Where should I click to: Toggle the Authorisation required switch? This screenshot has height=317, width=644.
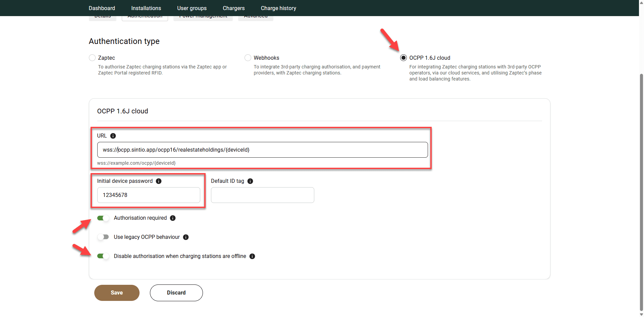[103, 218]
